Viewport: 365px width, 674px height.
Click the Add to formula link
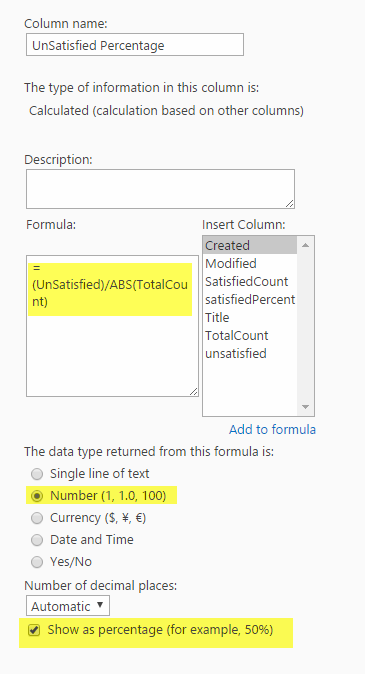[272, 429]
